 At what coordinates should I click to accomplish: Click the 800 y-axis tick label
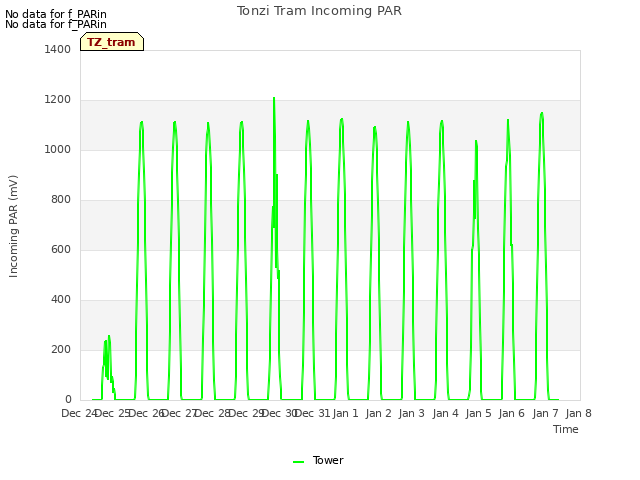pyautogui.click(x=61, y=200)
